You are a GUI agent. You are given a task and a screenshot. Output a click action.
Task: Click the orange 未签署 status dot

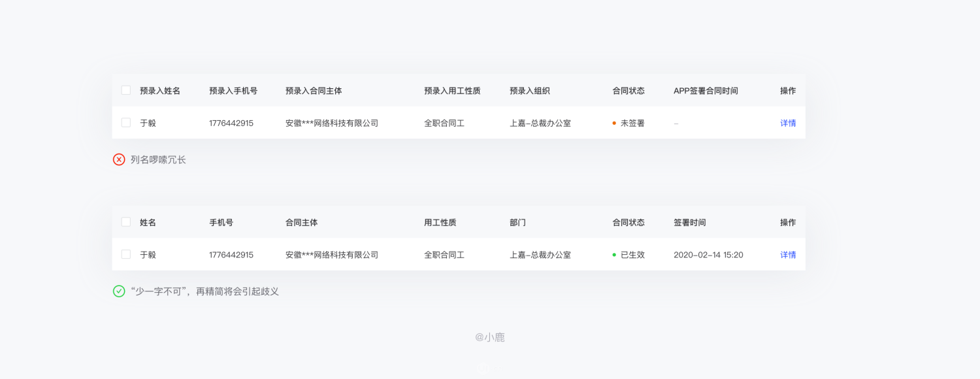614,123
